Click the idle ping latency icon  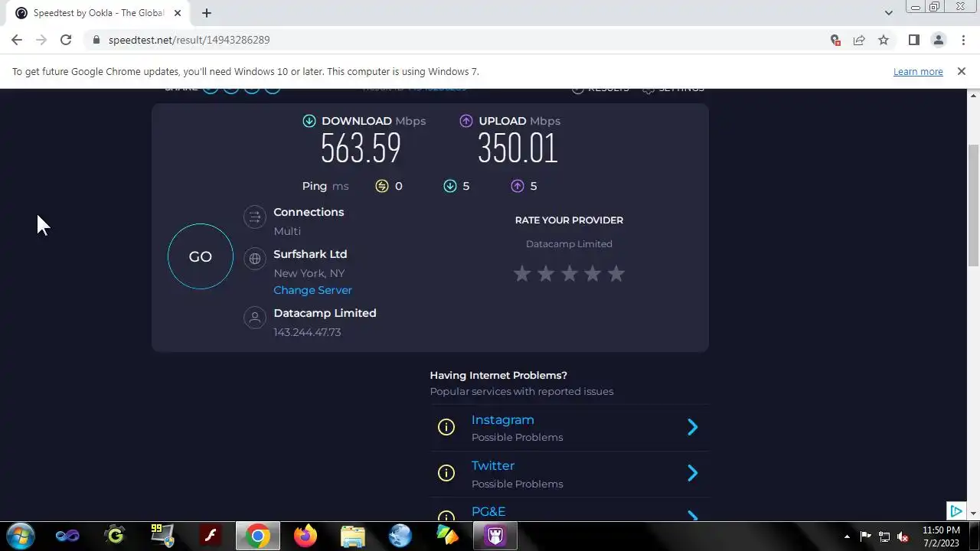click(382, 186)
